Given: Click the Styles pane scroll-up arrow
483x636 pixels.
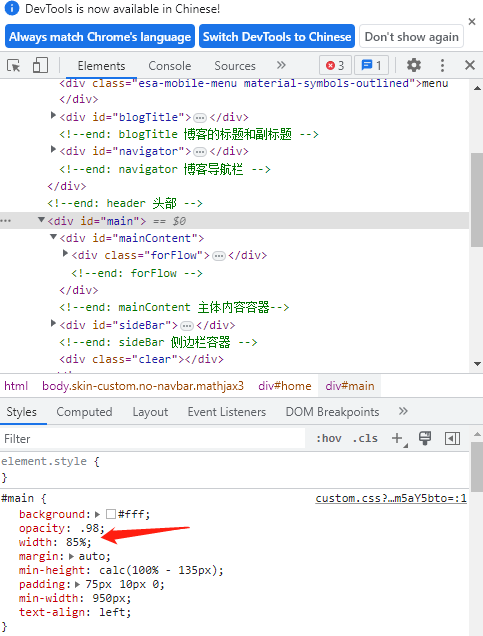Looking at the screenshot, I should (x=477, y=434).
